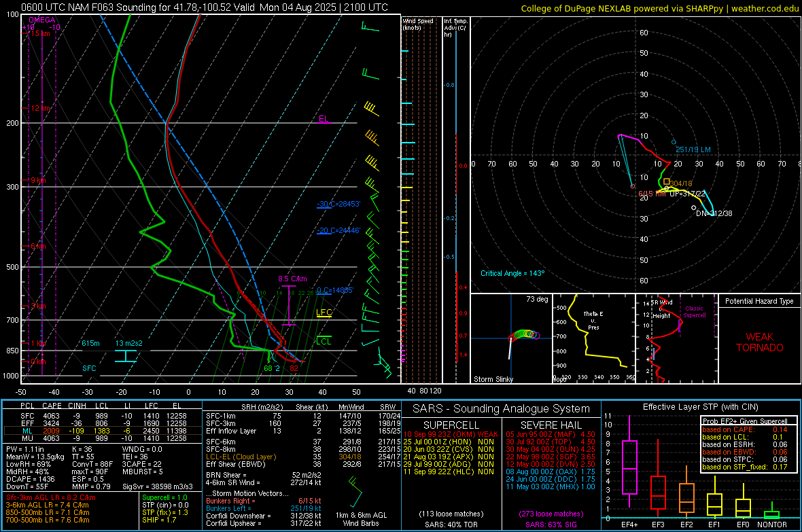Click the 'DN=312/38' Corfidi vector label
This screenshot has height=532, width=802.
[714, 213]
